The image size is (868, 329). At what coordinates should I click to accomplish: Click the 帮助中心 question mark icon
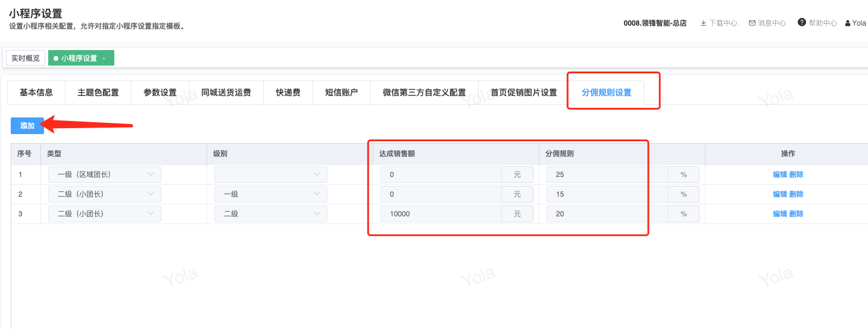coord(802,23)
